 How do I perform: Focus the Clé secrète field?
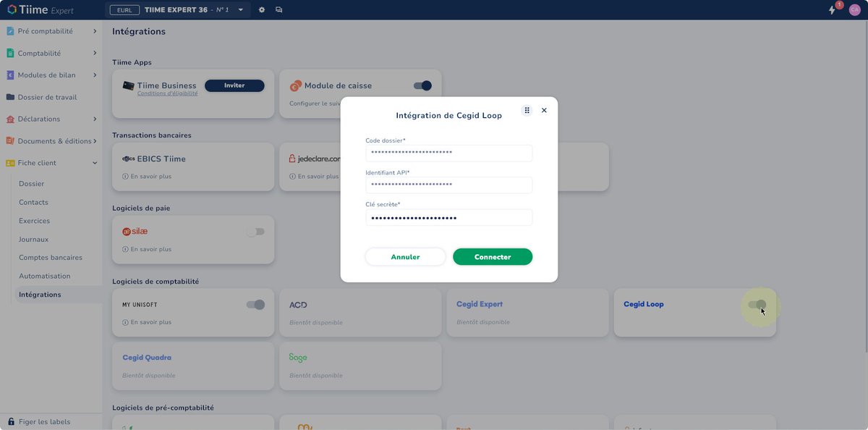[x=448, y=218]
